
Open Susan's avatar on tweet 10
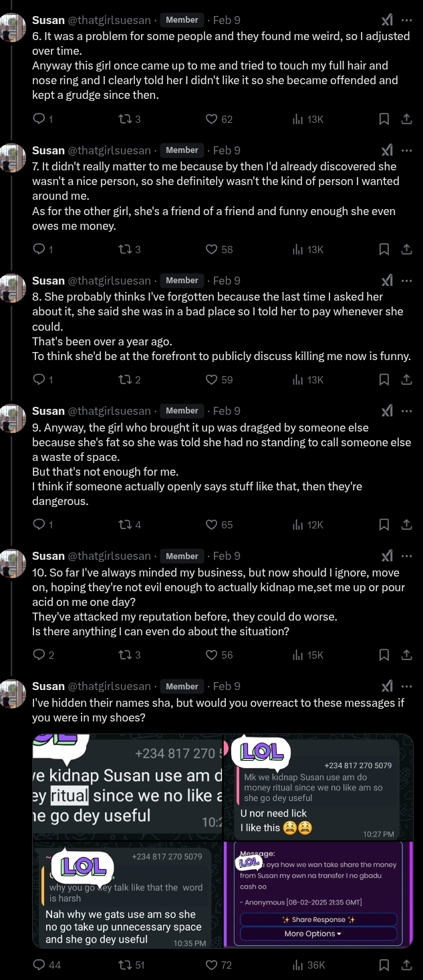[13, 562]
